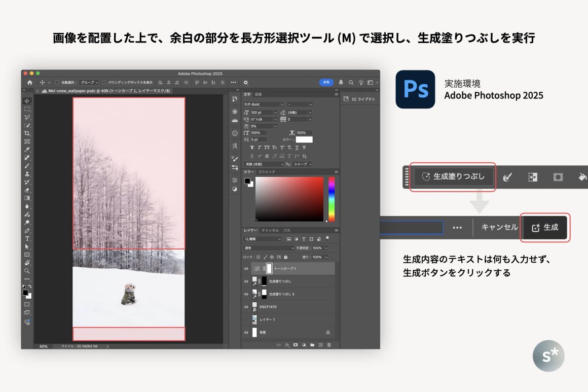Add a layer mask from Layers footer
Image resolution: width=588 pixels, height=392 pixels.
click(x=295, y=345)
